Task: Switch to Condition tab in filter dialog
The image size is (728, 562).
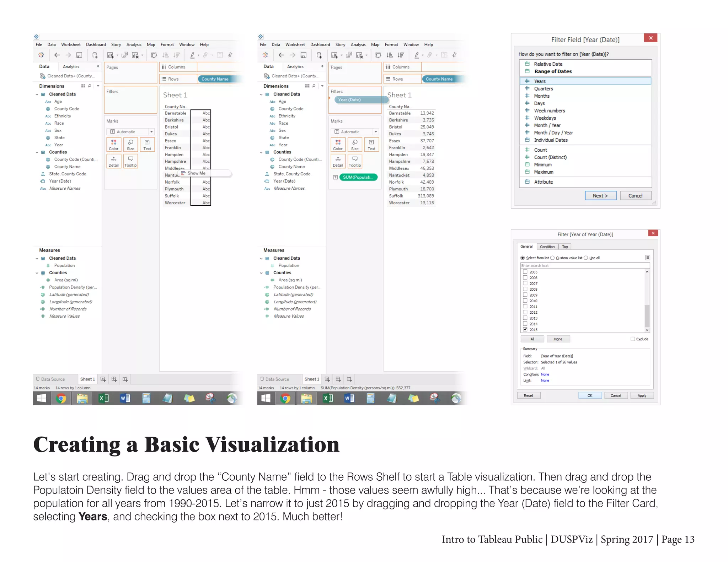Action: (x=547, y=247)
